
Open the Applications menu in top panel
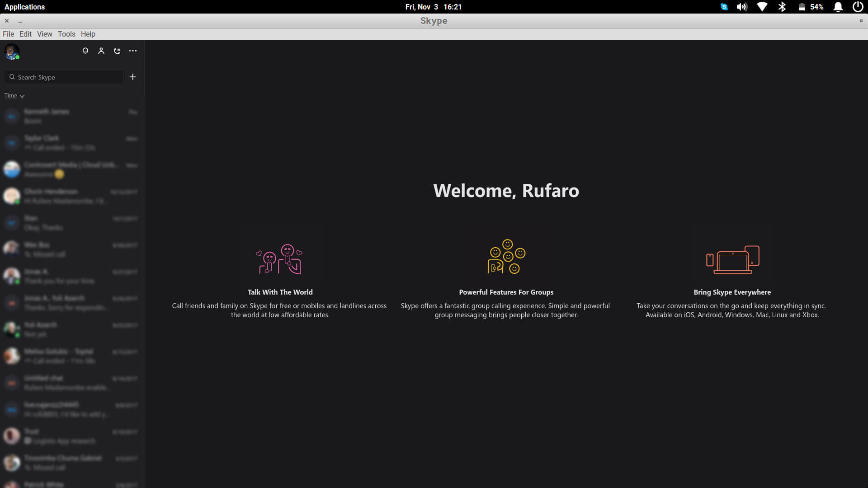24,7
